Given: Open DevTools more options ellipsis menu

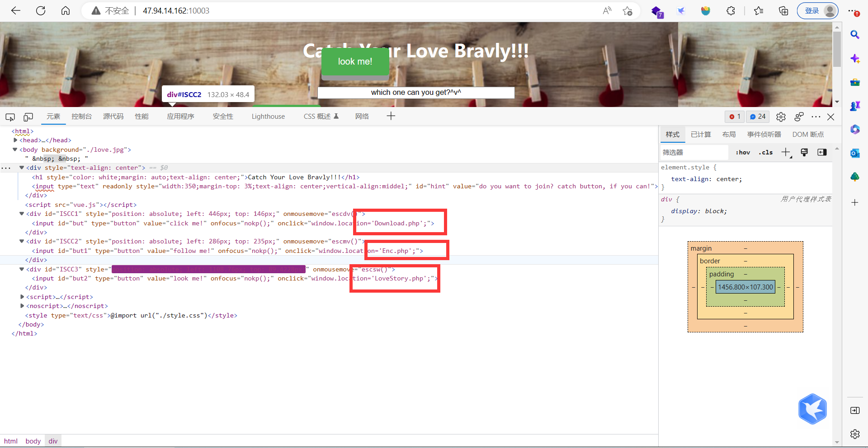Looking at the screenshot, I should [x=816, y=117].
